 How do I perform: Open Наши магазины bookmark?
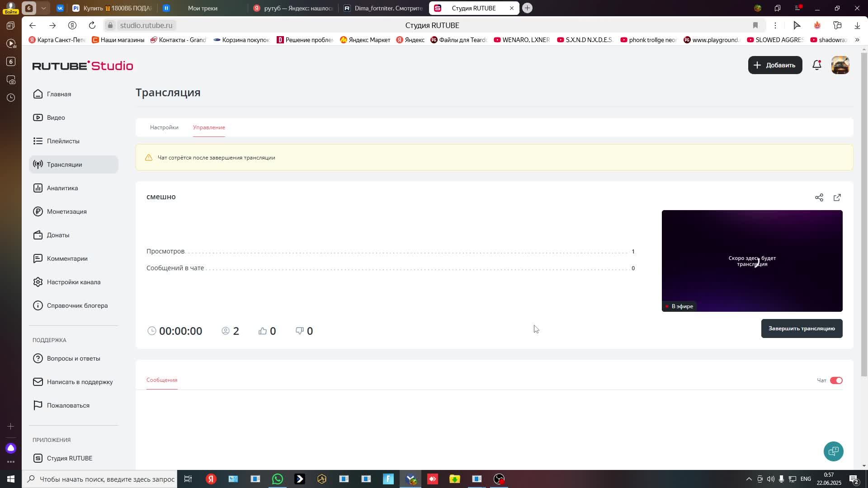tap(118, 40)
